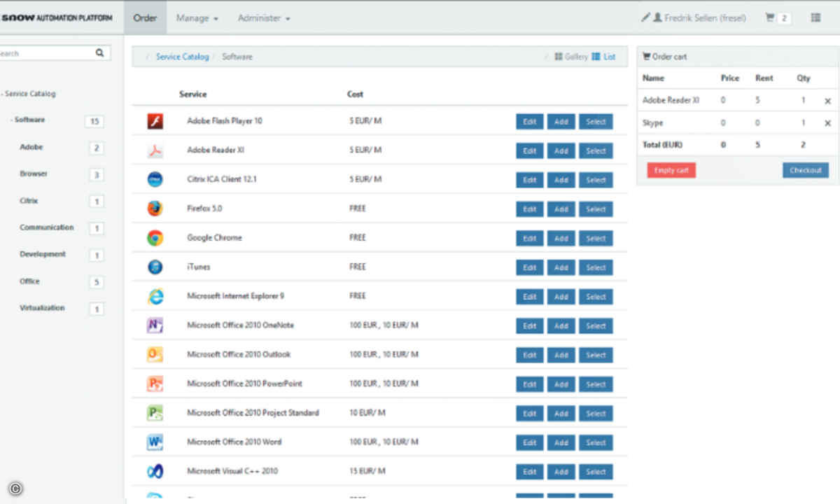Click the Snow Automation Platform logo
840x504 pixels.
pos(56,17)
